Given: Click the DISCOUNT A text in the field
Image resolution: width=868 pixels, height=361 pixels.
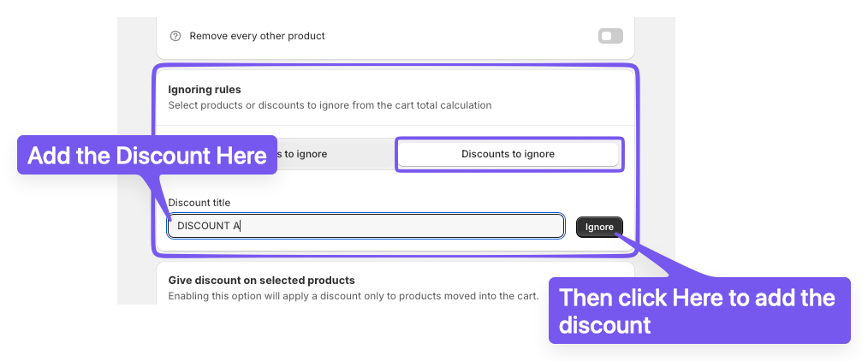Looking at the screenshot, I should point(209,226).
